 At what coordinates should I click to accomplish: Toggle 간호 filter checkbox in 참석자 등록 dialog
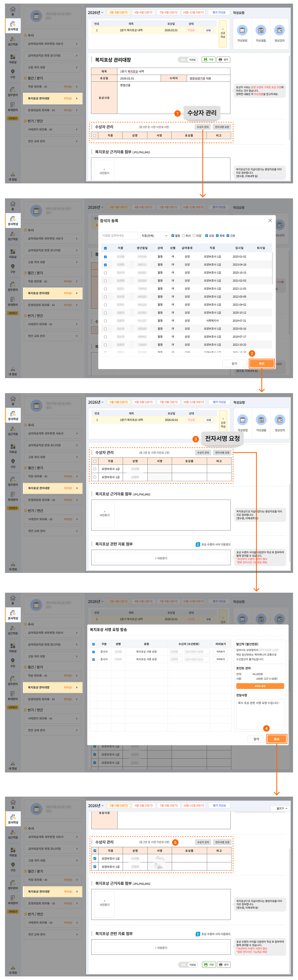pyautogui.click(x=228, y=235)
